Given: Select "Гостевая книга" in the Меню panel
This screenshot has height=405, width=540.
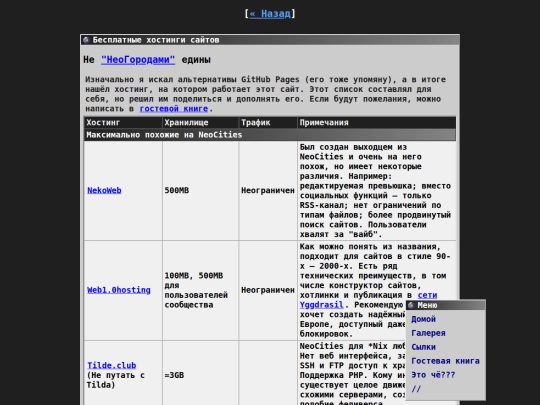Looking at the screenshot, I should pos(445,361).
